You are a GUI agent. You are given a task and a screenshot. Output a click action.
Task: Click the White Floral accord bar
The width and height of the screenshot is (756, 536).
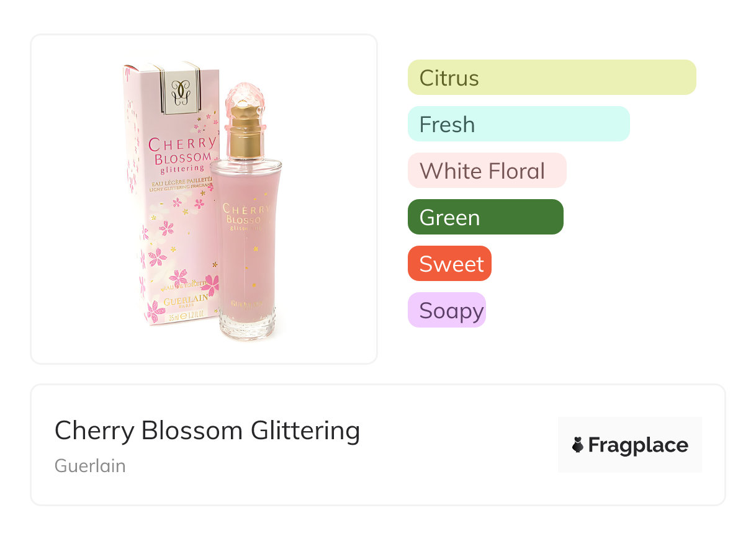click(487, 171)
